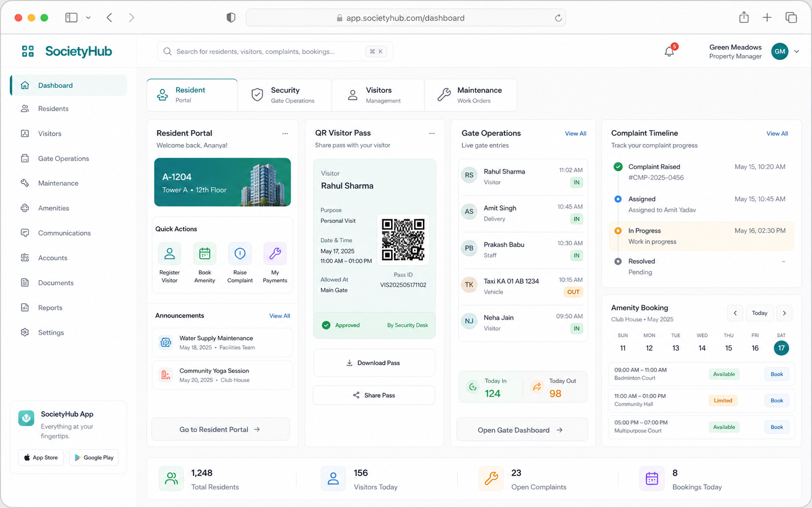Book the Community Hall slot
812x508 pixels.
(x=777, y=400)
